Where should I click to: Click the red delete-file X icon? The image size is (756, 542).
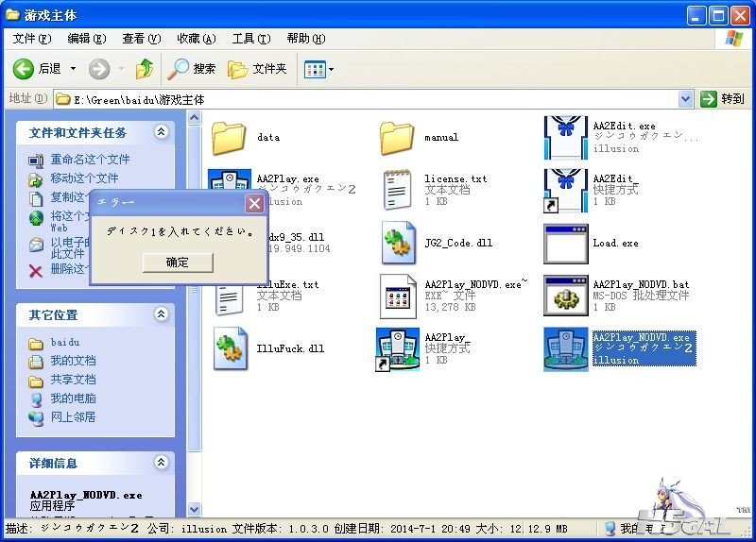(36, 271)
